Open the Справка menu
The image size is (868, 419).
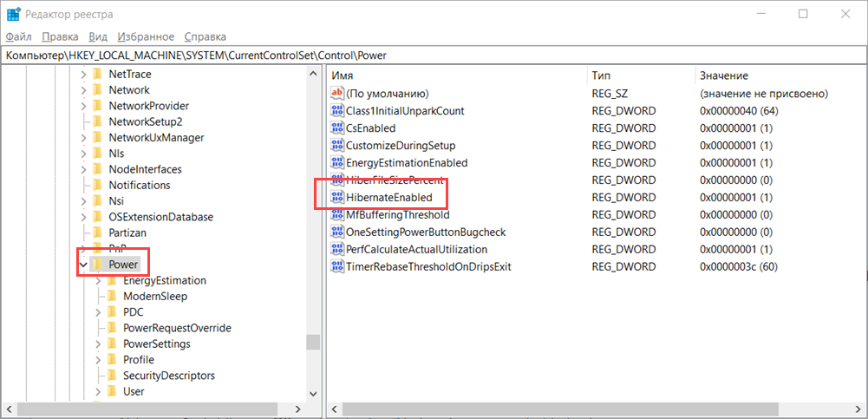205,37
